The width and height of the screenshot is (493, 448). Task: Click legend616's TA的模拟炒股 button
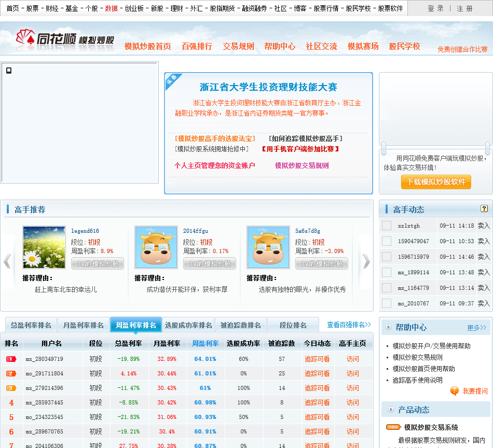pyautogui.click(x=98, y=264)
